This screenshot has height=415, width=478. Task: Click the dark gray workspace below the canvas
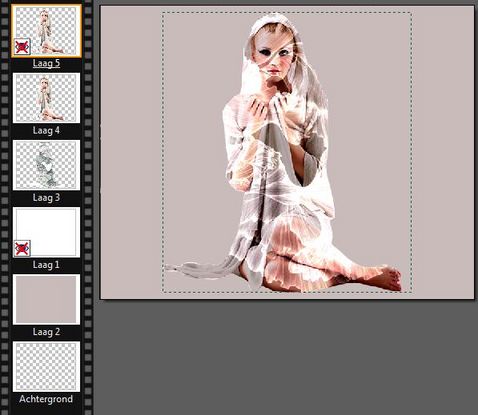pyautogui.click(x=287, y=358)
